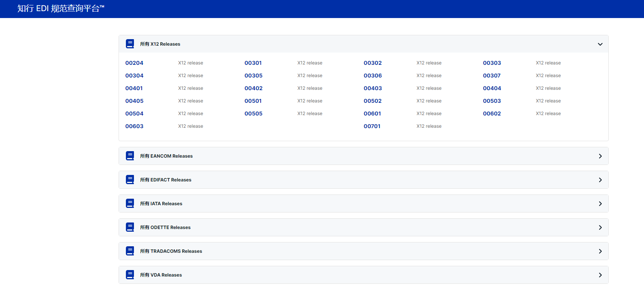This screenshot has width=644, height=290.
Task: Open the ODETTE Releases chevron
Action: point(600,227)
